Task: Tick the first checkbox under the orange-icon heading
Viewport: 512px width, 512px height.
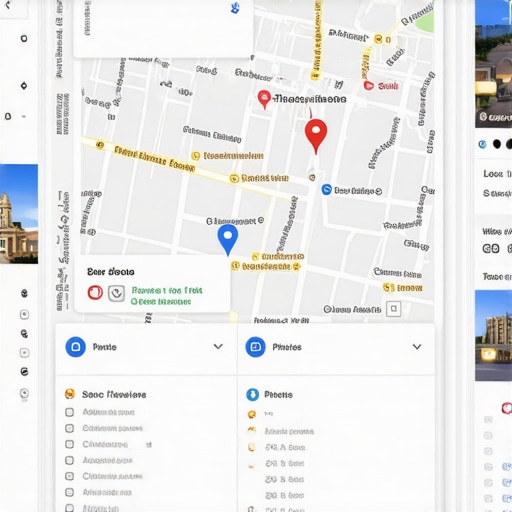Action: (x=69, y=412)
